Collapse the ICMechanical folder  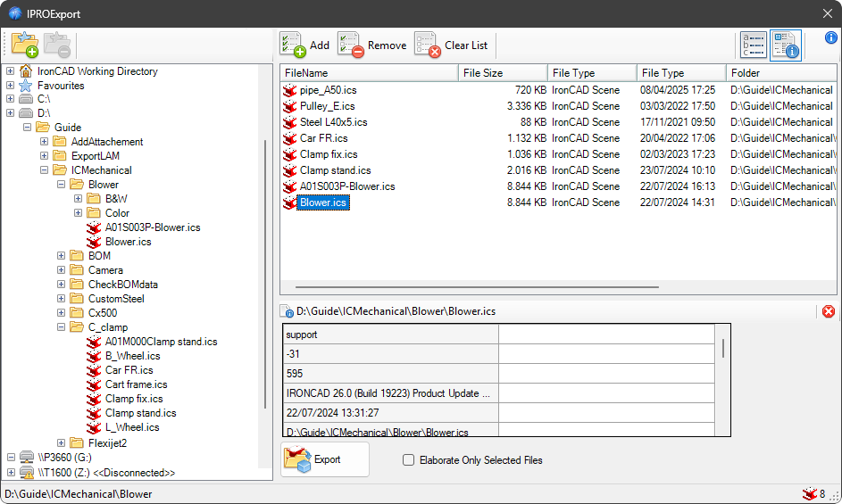44,170
